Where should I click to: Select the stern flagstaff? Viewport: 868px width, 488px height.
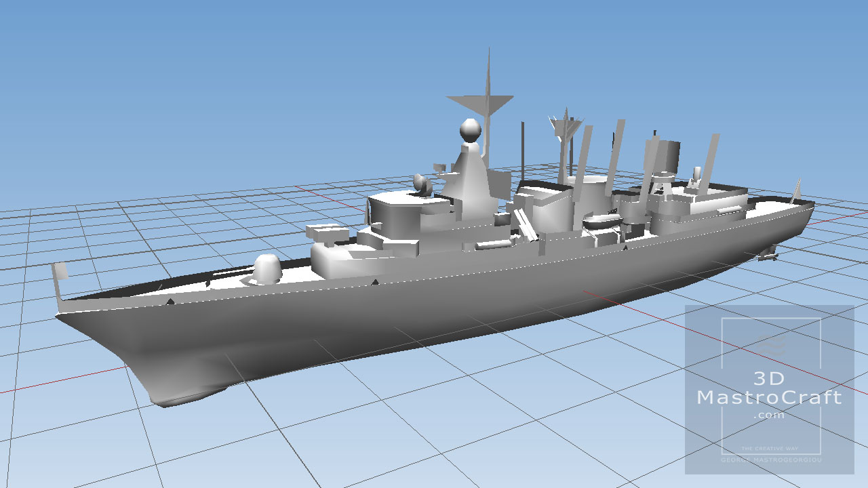796,190
